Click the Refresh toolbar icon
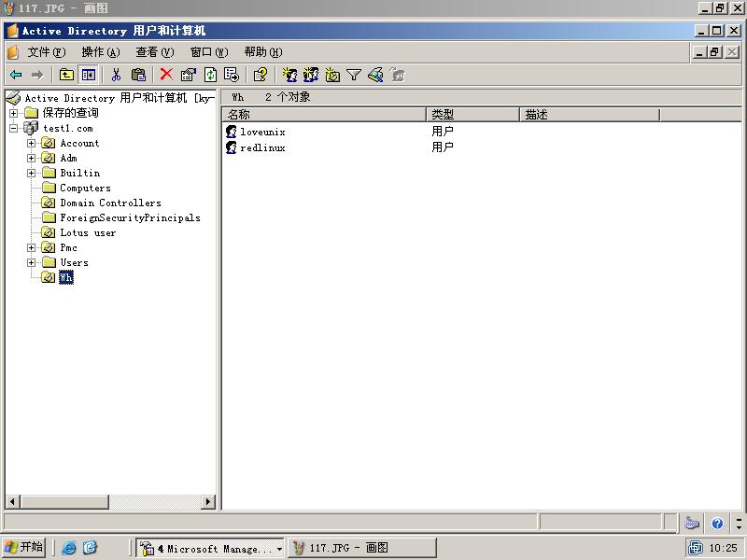747x560 pixels. coord(210,75)
